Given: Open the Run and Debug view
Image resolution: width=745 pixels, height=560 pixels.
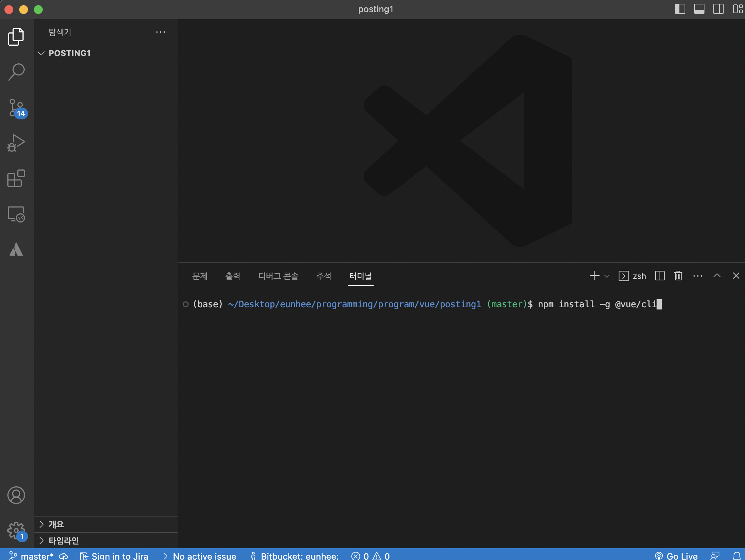Looking at the screenshot, I should pos(16,143).
